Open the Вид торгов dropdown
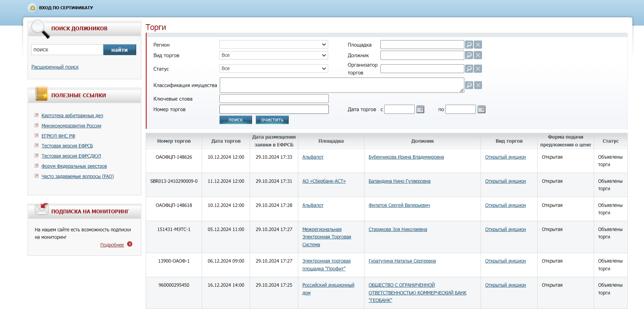Viewport: 644px width, 309px height. click(273, 55)
